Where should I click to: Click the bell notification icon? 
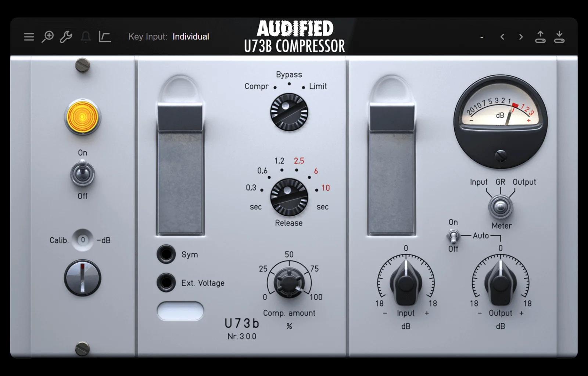pyautogui.click(x=86, y=37)
